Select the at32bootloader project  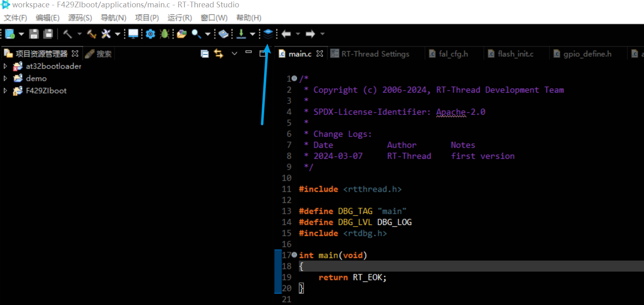[x=54, y=66]
